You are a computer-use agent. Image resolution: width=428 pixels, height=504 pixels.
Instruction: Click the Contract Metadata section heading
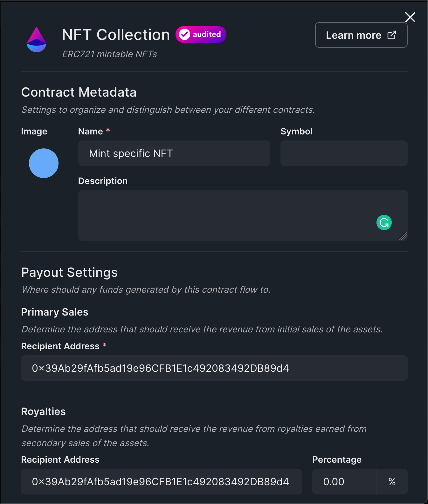click(x=79, y=92)
